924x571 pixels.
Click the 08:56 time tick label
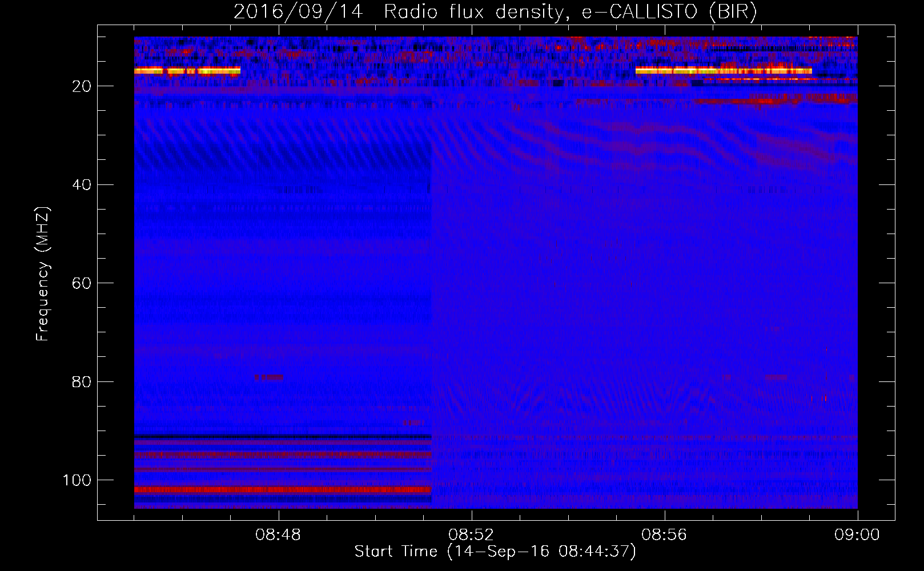[x=664, y=535]
